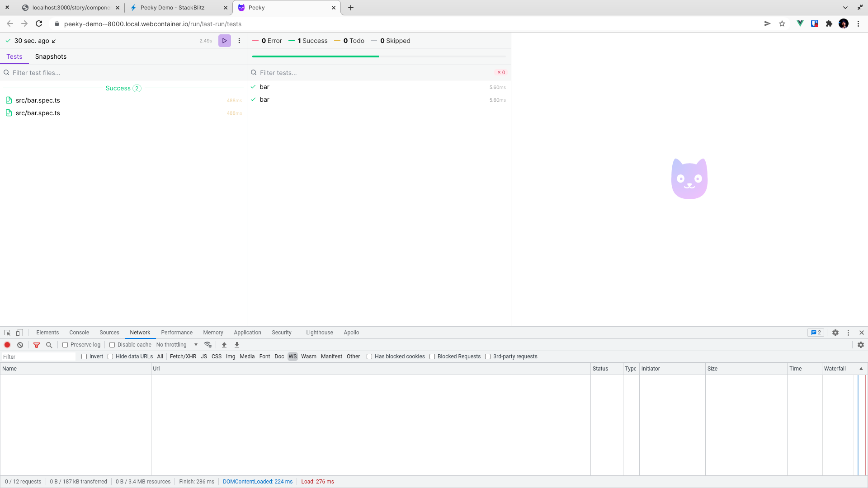The height and width of the screenshot is (488, 868).
Task: Open the DevTools settings gear
Action: pyautogui.click(x=835, y=333)
